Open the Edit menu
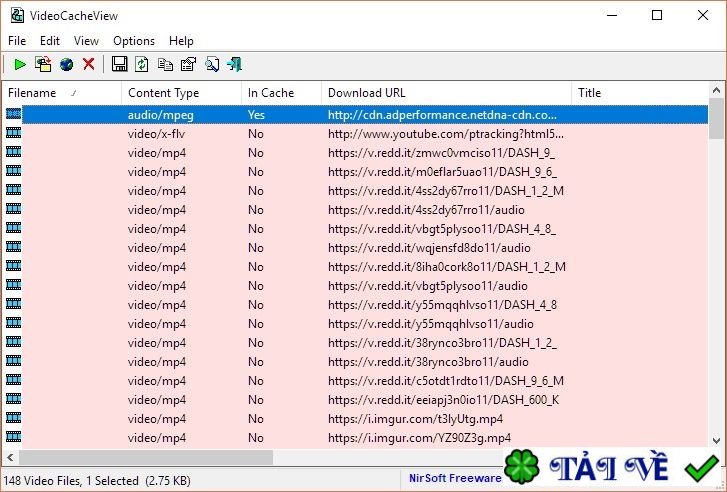The image size is (727, 492). pyautogui.click(x=50, y=41)
